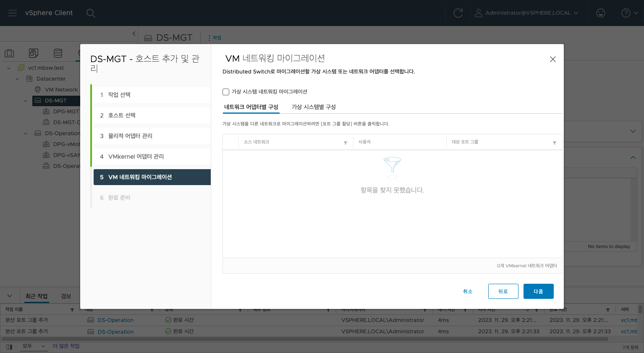Screen dimensions: 644x353
Task: Collapse the recent tasks bottom panel
Action: [x=10, y=296]
